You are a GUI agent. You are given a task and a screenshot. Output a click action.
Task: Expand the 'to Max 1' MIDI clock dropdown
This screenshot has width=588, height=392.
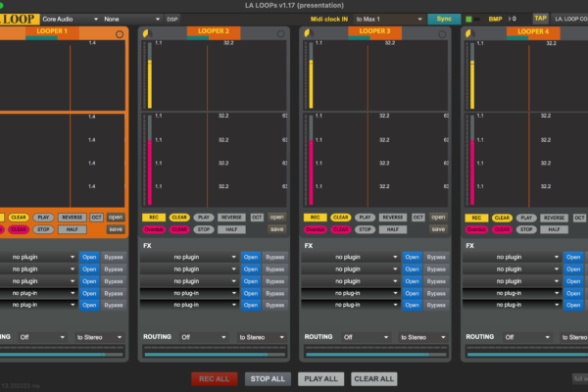point(387,19)
